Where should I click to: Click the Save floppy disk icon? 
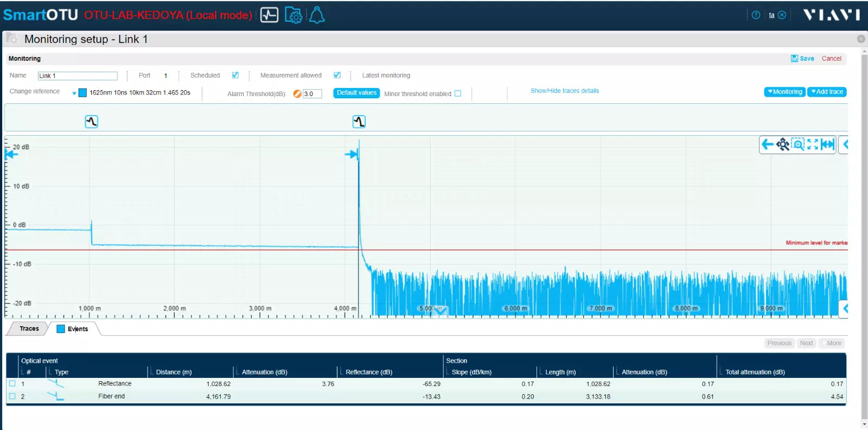coord(794,58)
